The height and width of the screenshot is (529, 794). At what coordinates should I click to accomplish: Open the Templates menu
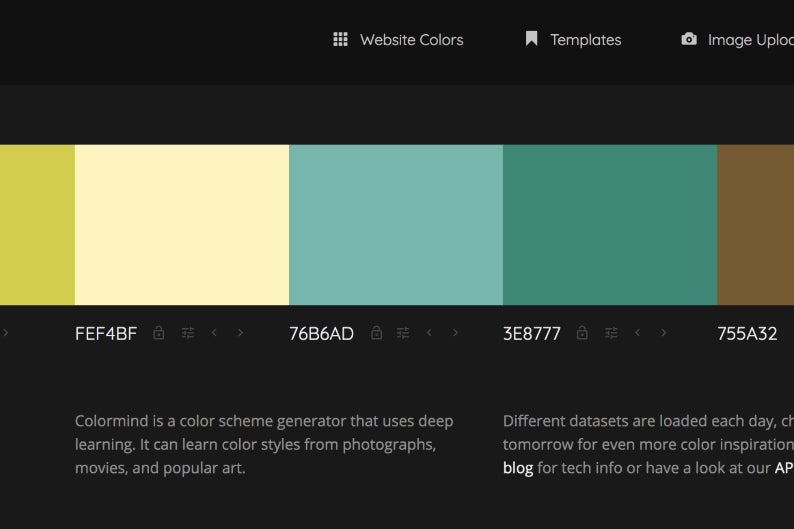573,40
